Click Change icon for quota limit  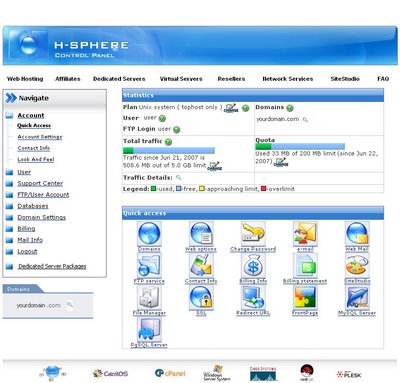click(x=281, y=162)
